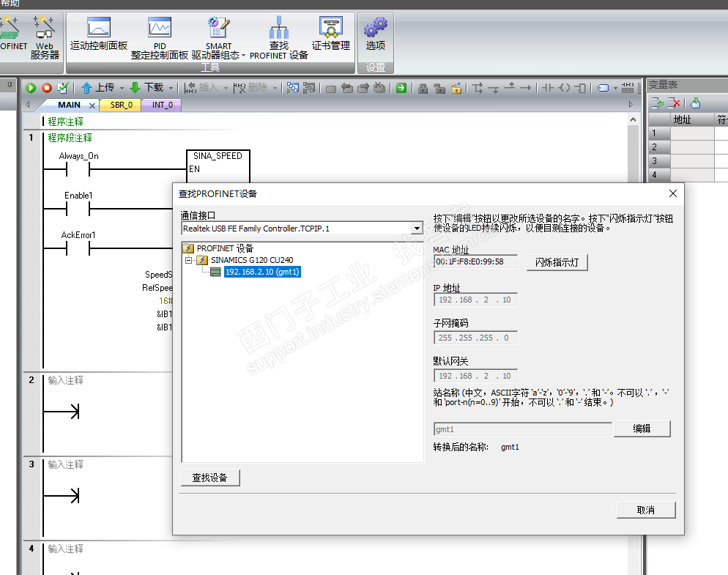Click the Flash LED (闪烁指示灯) button
The width and height of the screenshot is (728, 575).
[x=557, y=262]
